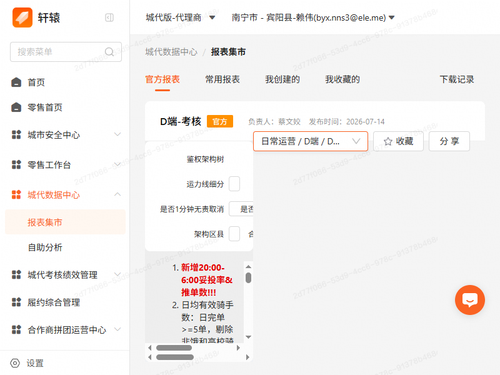Click the 分享 share button

[x=449, y=141]
